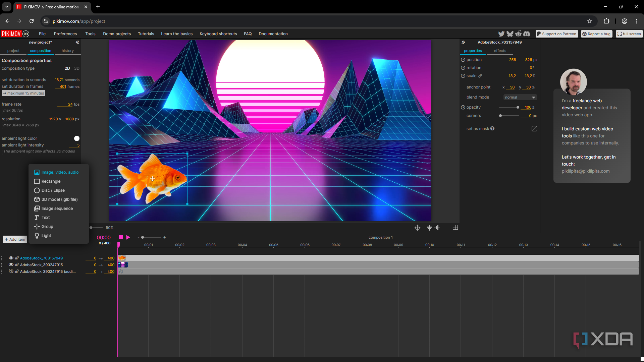
Task: Click the Report a bug button
Action: click(597, 34)
